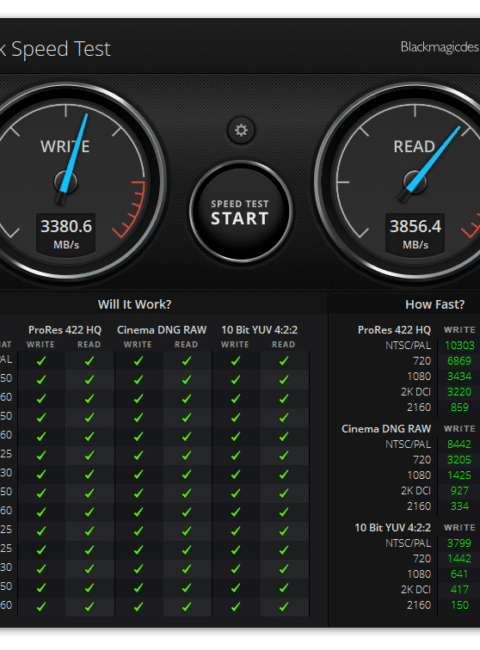Click NTSC/PAL label under How Fast ProRes 422 HQ
Image resolution: width=480 pixels, height=650 pixels.
408,345
